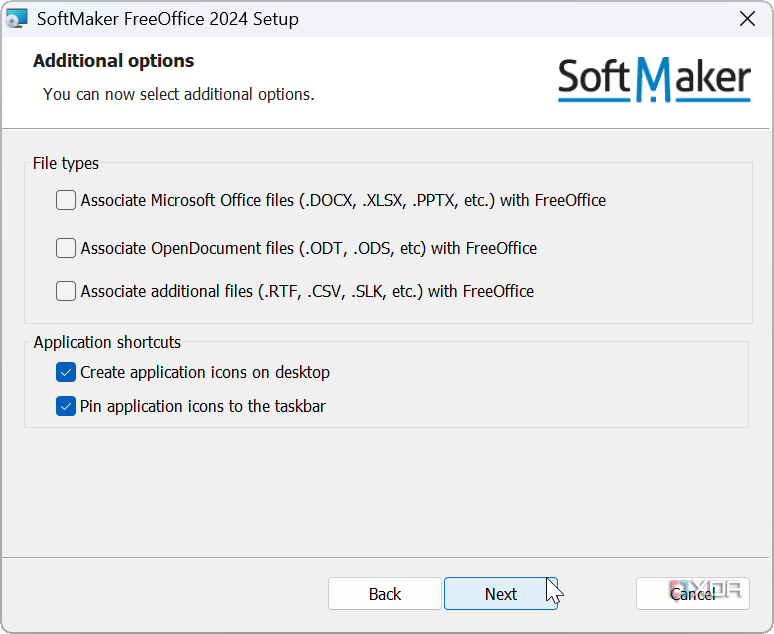This screenshot has height=634, width=774.
Task: Close the Setup window
Action: 747,19
